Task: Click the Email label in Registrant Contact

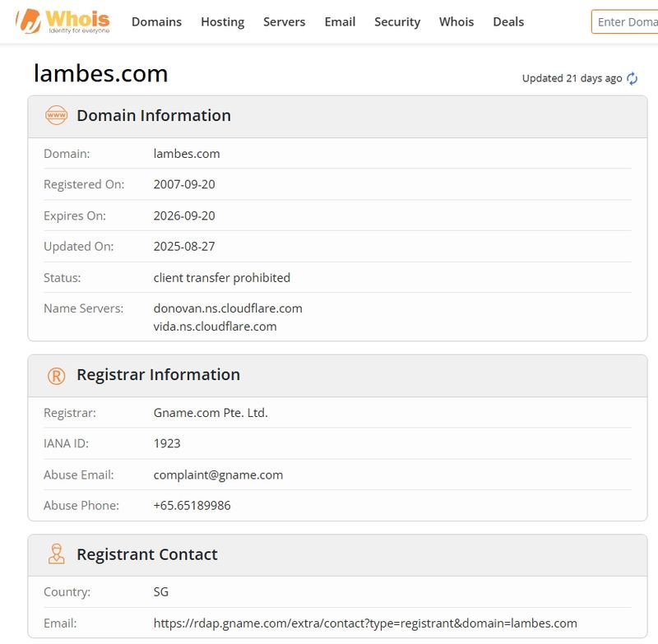Action: [x=60, y=623]
